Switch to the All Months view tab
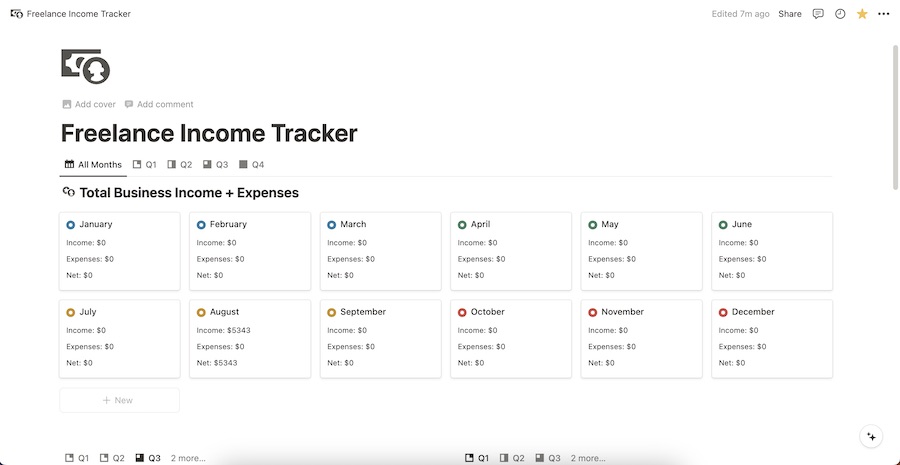This screenshot has height=465, width=900. click(x=93, y=165)
